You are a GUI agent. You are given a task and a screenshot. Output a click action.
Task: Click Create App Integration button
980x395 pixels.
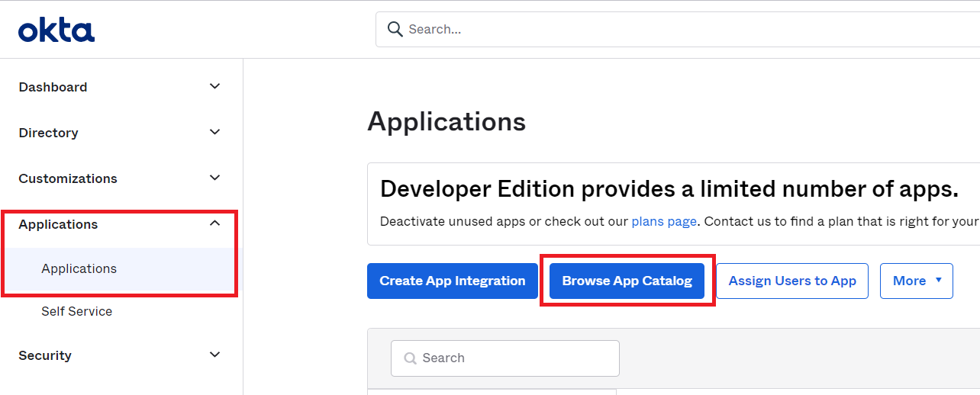tap(453, 281)
